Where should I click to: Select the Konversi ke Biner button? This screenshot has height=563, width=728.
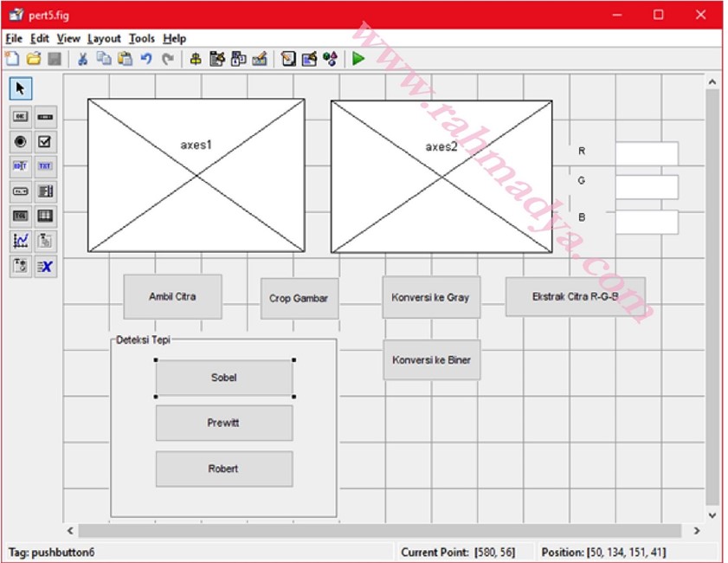coord(431,360)
